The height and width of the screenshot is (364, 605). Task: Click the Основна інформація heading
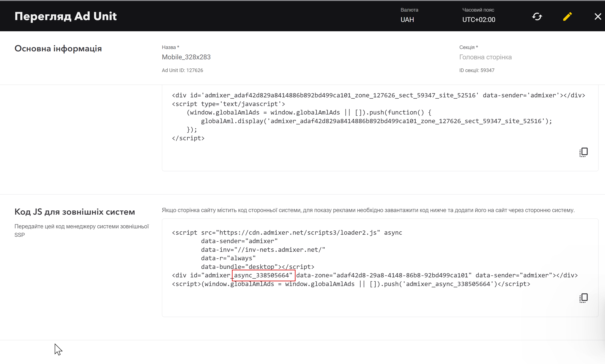pyautogui.click(x=58, y=48)
